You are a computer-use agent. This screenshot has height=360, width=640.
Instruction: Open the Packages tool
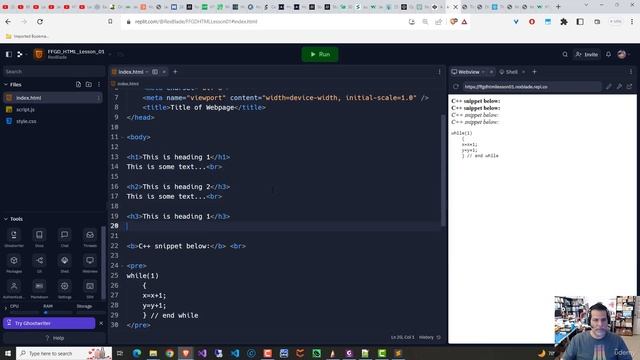point(14,264)
